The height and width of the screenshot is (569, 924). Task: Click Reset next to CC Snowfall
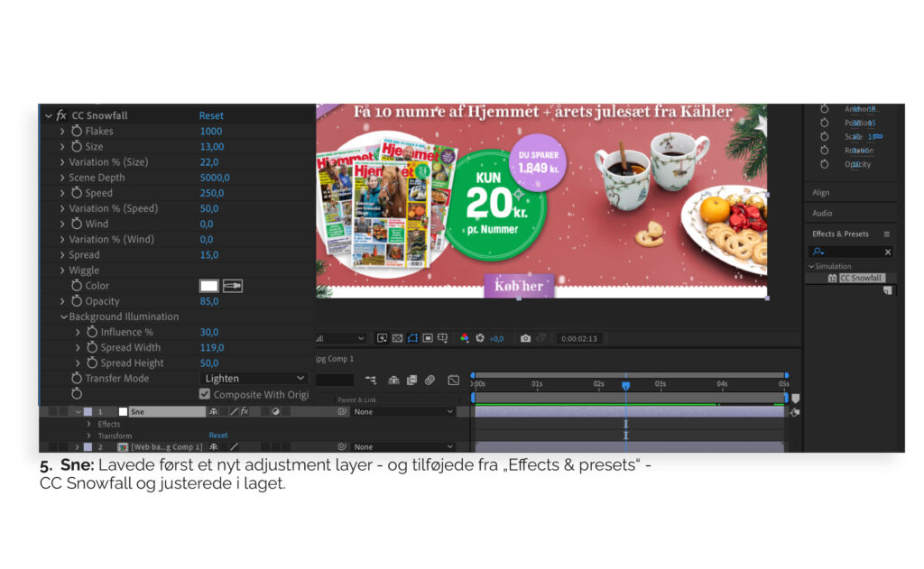211,115
